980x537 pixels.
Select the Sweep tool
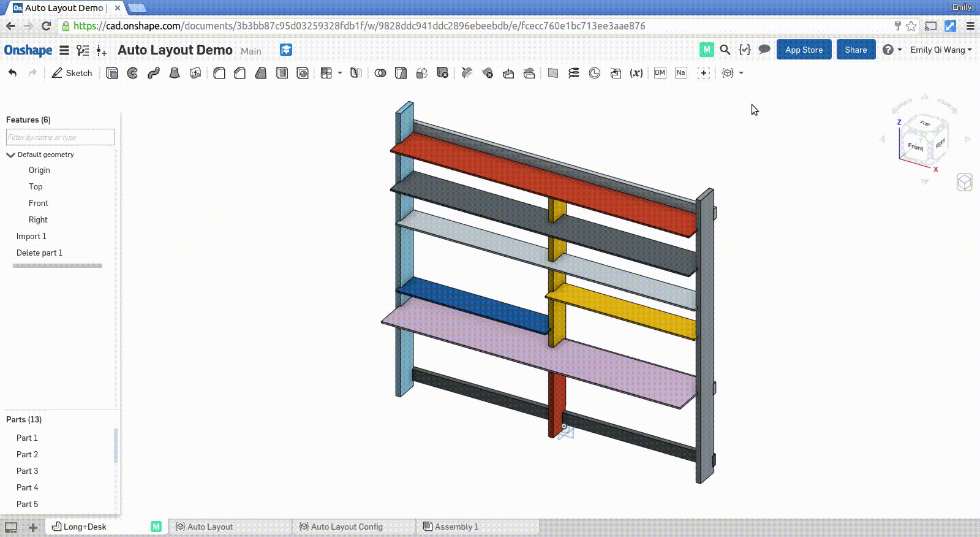click(153, 73)
